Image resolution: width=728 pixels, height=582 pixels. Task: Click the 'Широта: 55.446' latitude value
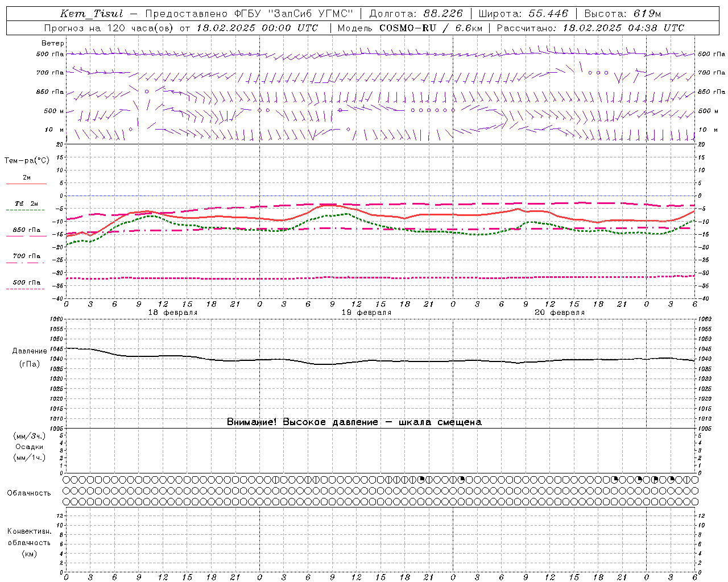pos(523,14)
